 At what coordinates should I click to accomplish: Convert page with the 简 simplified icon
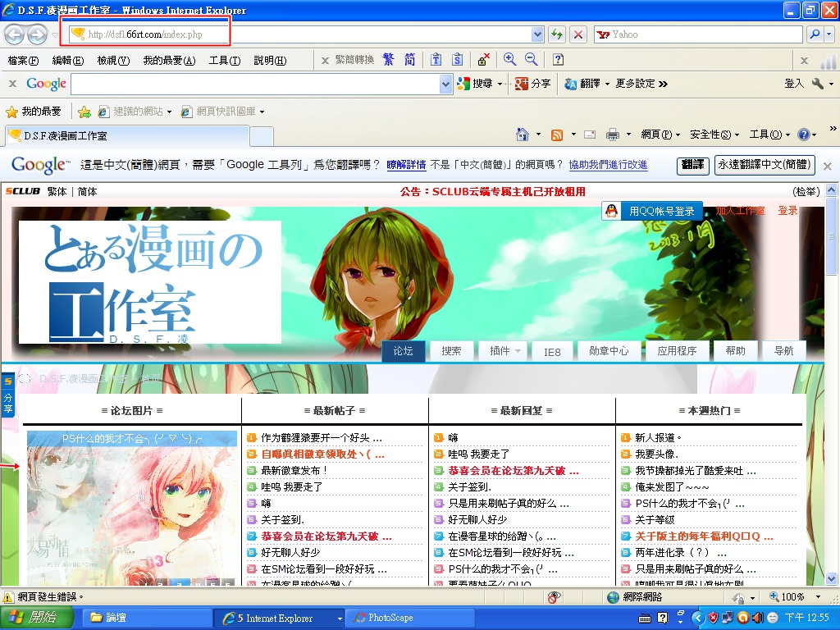tap(410, 59)
